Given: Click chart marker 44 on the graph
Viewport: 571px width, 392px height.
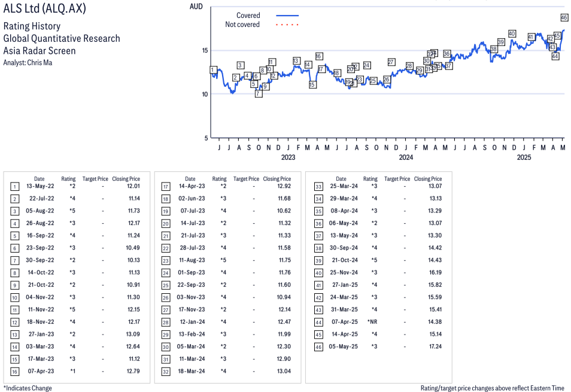Looking at the screenshot, I should [555, 56].
